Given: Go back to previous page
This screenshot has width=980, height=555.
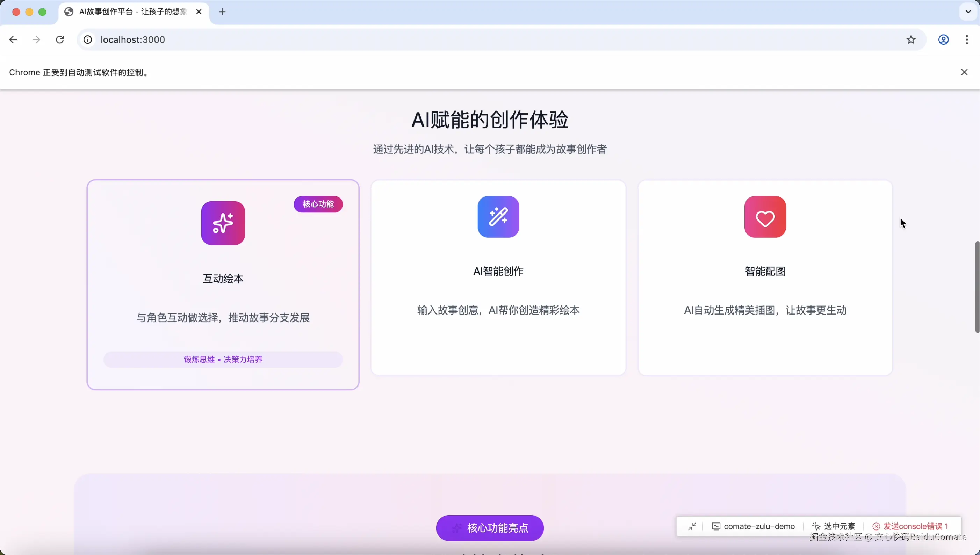Looking at the screenshot, I should [x=13, y=39].
